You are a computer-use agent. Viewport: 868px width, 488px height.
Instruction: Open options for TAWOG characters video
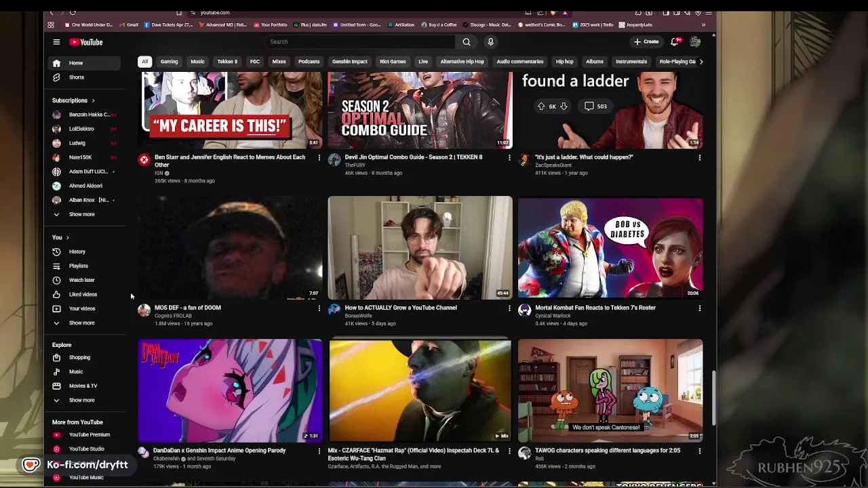[700, 451]
